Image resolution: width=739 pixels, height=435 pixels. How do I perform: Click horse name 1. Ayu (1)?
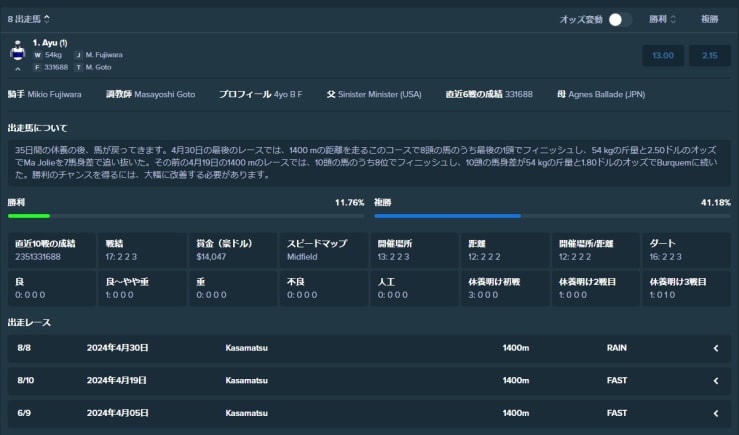click(x=50, y=43)
